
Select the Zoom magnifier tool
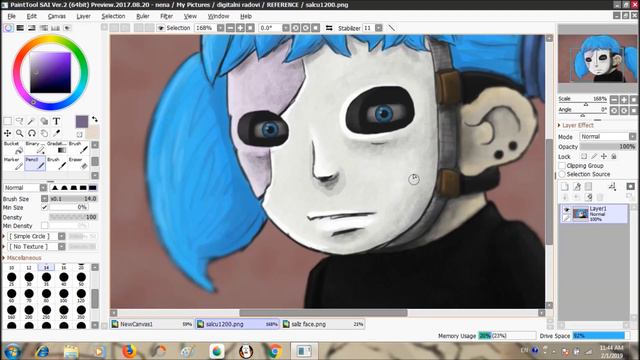(x=20, y=133)
